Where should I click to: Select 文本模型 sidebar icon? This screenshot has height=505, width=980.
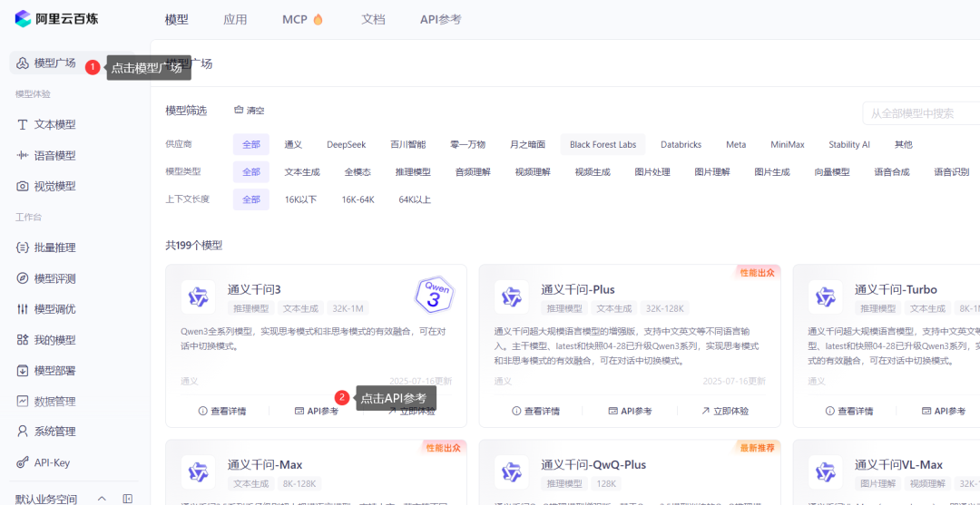pyautogui.click(x=23, y=125)
